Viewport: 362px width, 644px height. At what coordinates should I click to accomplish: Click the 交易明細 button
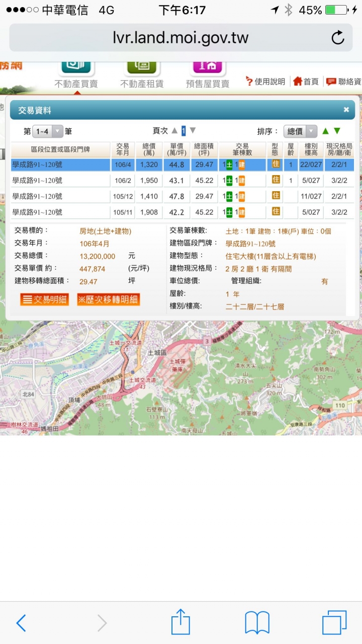pyautogui.click(x=45, y=300)
